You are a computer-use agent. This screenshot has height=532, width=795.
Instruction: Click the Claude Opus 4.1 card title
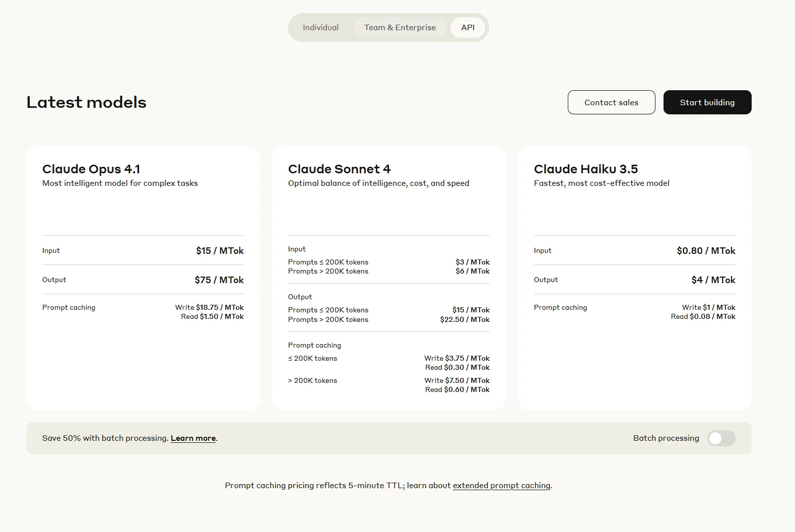click(91, 169)
